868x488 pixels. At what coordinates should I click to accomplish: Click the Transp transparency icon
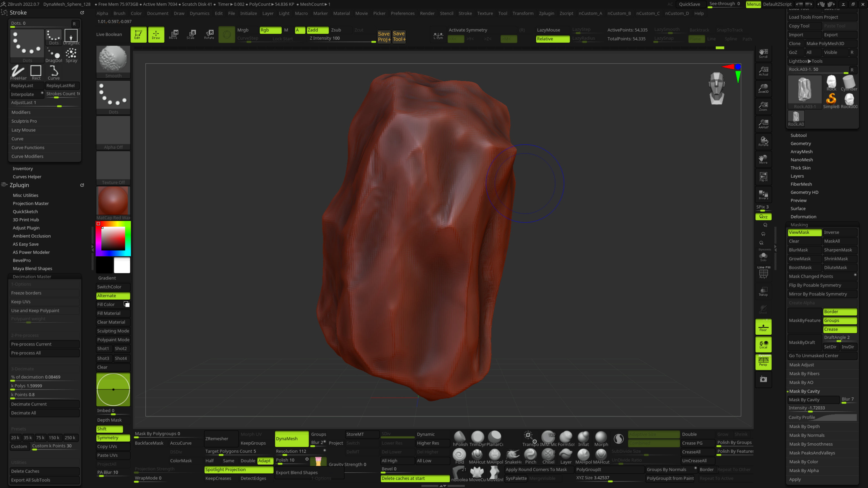(x=763, y=291)
